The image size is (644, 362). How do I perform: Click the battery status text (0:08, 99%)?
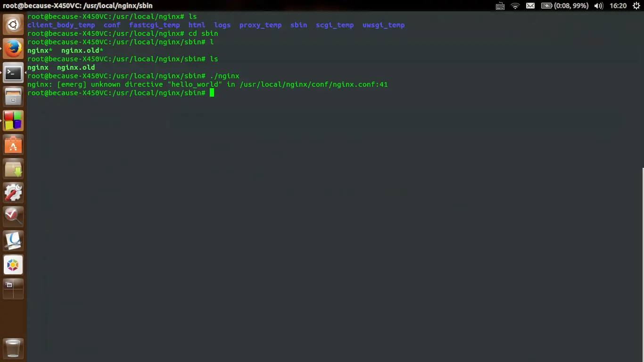571,6
